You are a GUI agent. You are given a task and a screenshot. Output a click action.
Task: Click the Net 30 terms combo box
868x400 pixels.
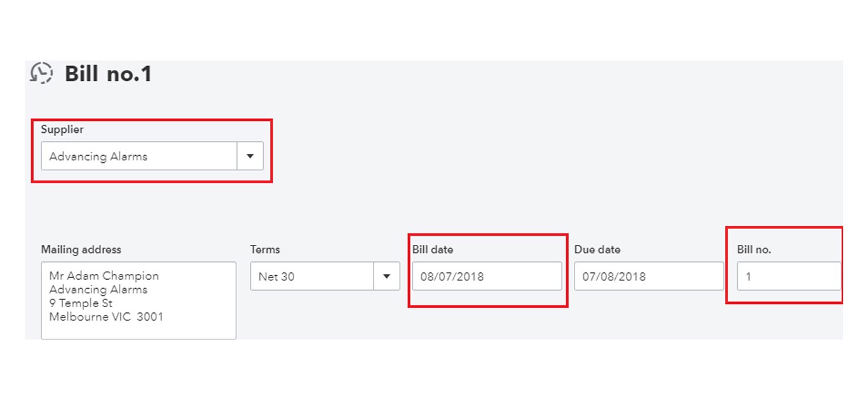pyautogui.click(x=325, y=277)
